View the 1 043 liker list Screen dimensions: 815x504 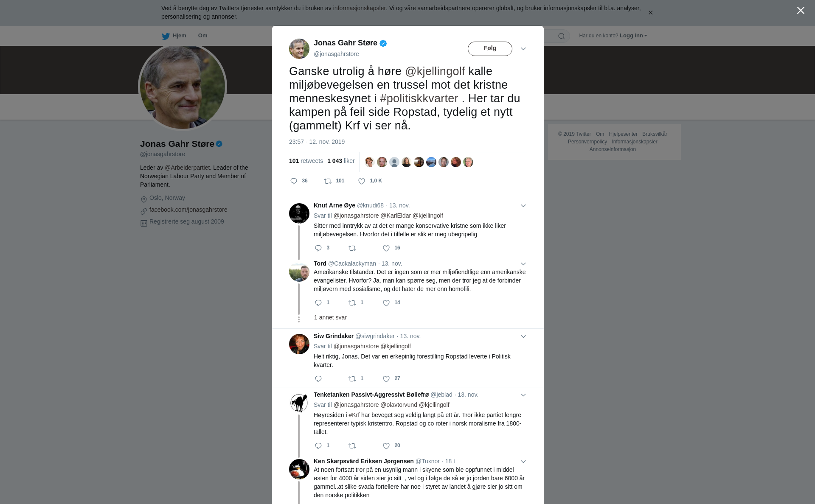pyautogui.click(x=341, y=161)
